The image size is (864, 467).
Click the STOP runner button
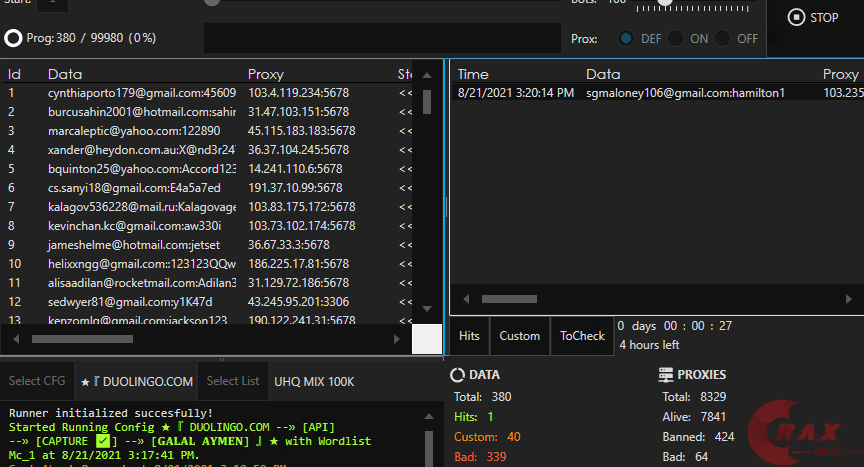pyautogui.click(x=813, y=17)
